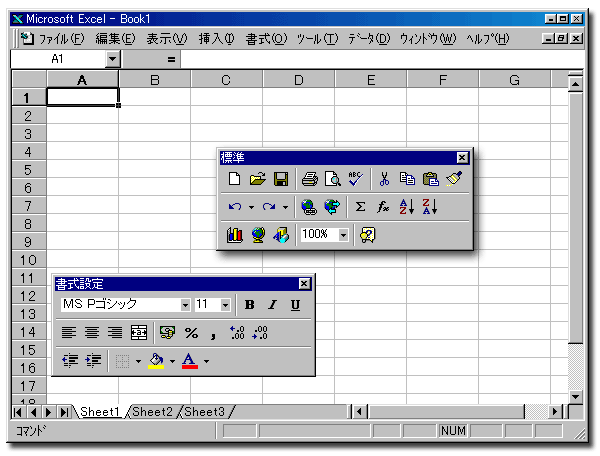Viewport: 600px width, 456px height.
Task: Redo the last undone action
Action: (269, 207)
